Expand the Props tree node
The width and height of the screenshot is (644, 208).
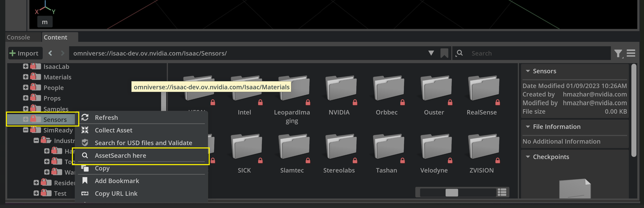[26, 98]
